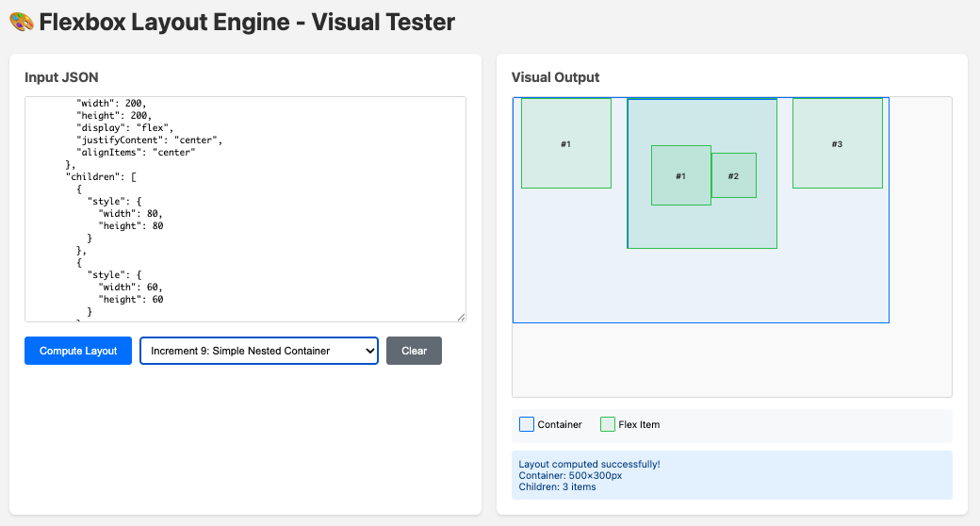Select the leftmost top-level flex item #1
Screen dimensions: 980x526
click(x=565, y=143)
